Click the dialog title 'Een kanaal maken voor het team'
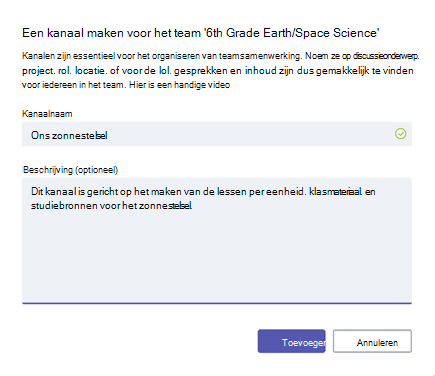The image size is (435, 376). coord(201,33)
